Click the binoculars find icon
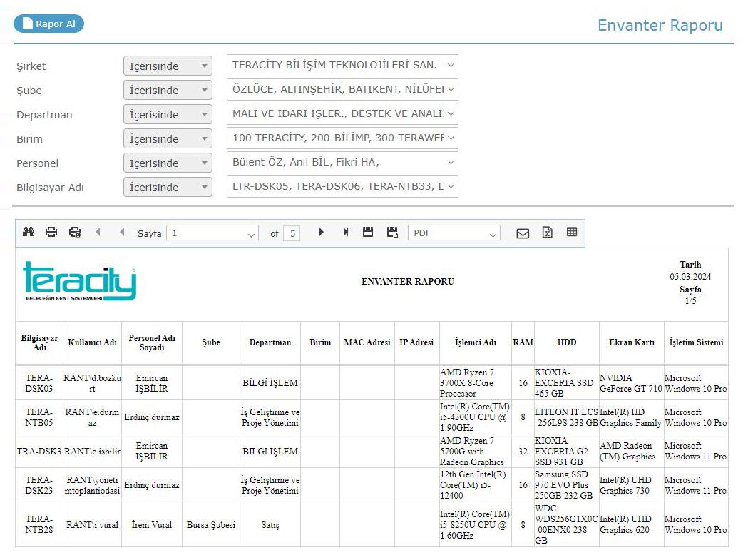 pos(29,232)
